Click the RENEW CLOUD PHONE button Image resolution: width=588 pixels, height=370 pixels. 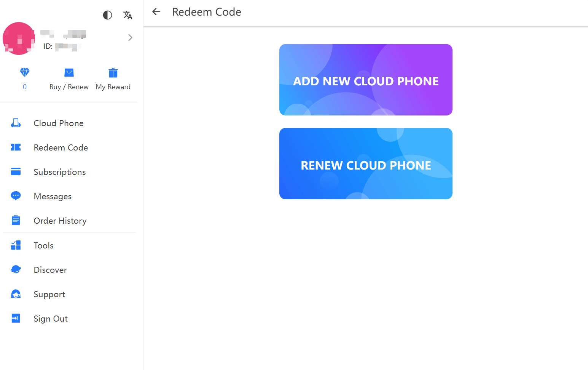366,164
